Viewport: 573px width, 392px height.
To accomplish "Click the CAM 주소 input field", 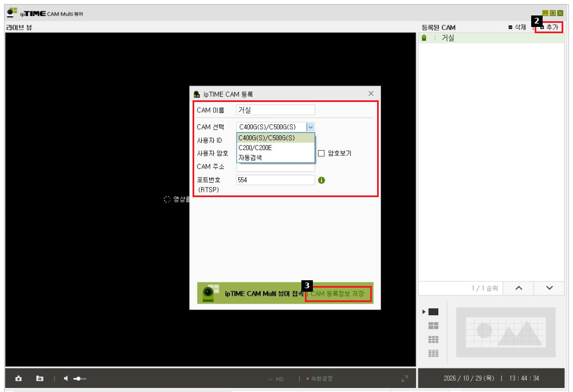I will [276, 167].
